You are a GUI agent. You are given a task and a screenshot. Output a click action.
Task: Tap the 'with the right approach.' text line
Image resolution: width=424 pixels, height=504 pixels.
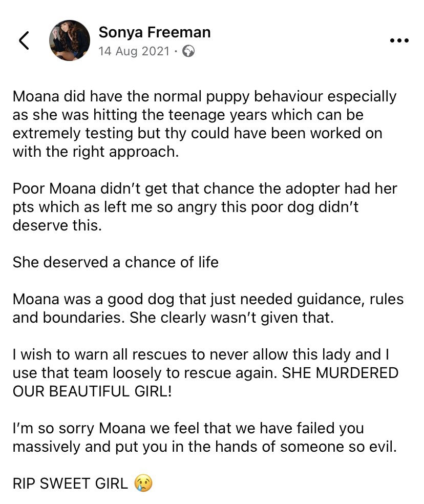pyautogui.click(x=95, y=152)
